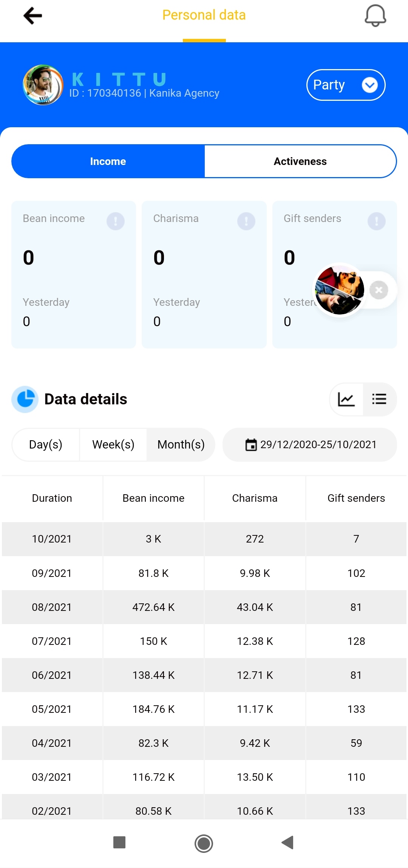
Task: Switch to list view
Action: pyautogui.click(x=379, y=399)
